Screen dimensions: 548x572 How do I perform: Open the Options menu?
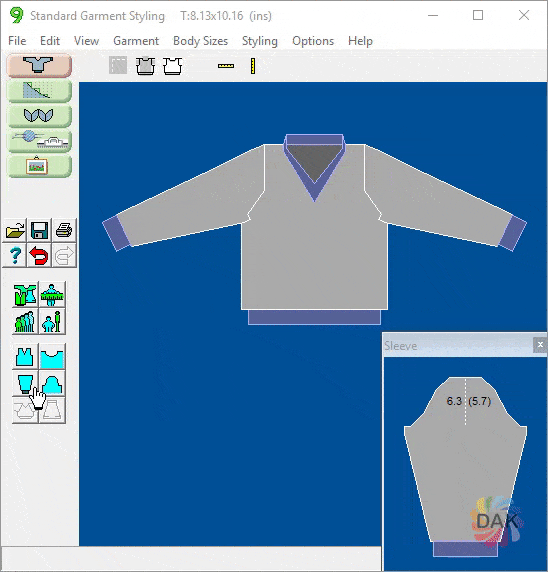tap(313, 41)
